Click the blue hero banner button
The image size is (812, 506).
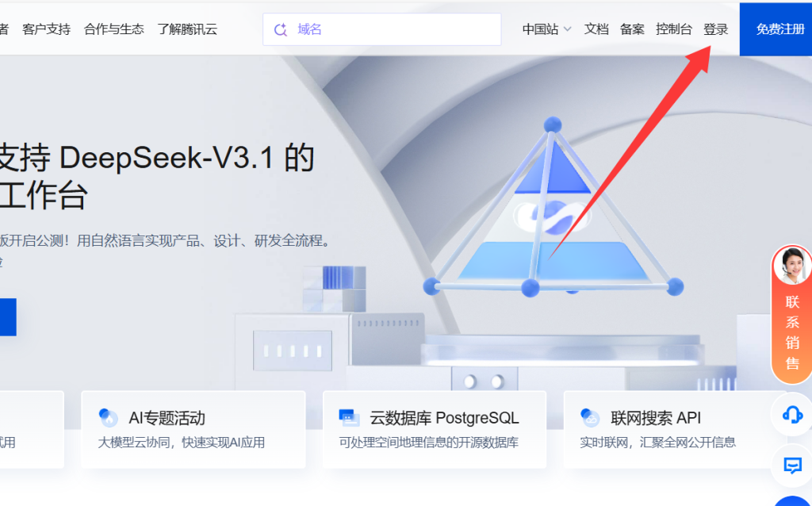coord(8,317)
